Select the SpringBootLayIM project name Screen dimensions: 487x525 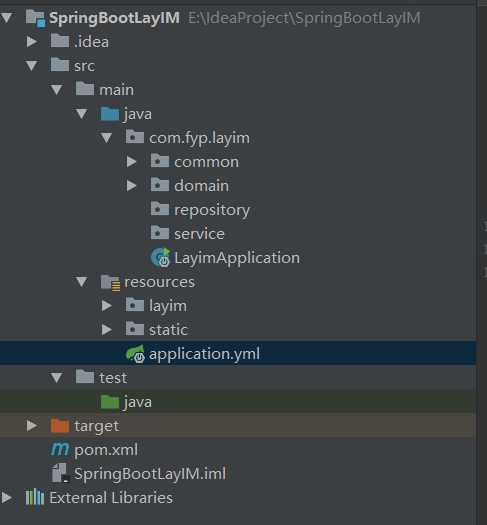tap(114, 18)
